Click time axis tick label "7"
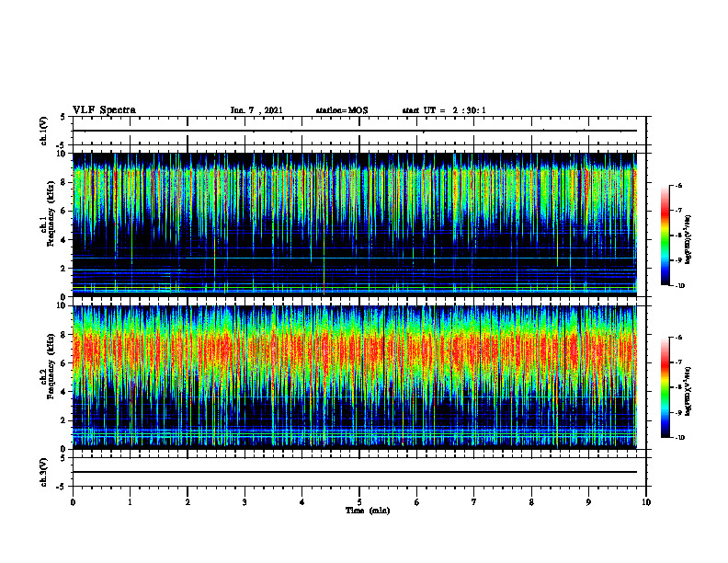Viewport: 728px width, 563px height. (474, 502)
